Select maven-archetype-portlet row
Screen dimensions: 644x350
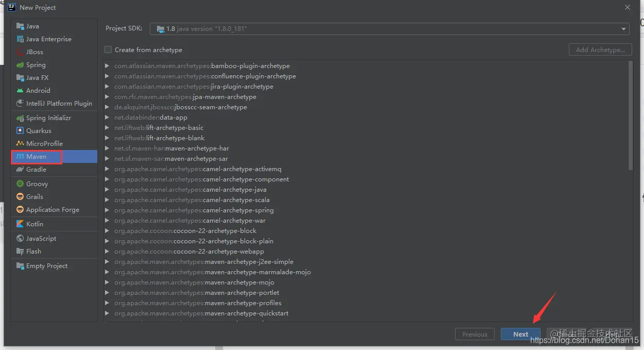(366, 293)
